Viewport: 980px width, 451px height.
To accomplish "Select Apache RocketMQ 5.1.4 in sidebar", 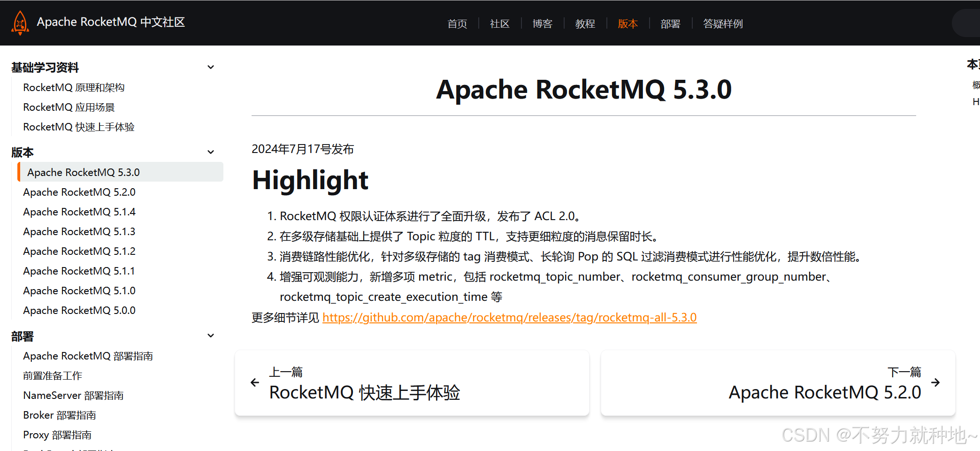I will coord(79,212).
